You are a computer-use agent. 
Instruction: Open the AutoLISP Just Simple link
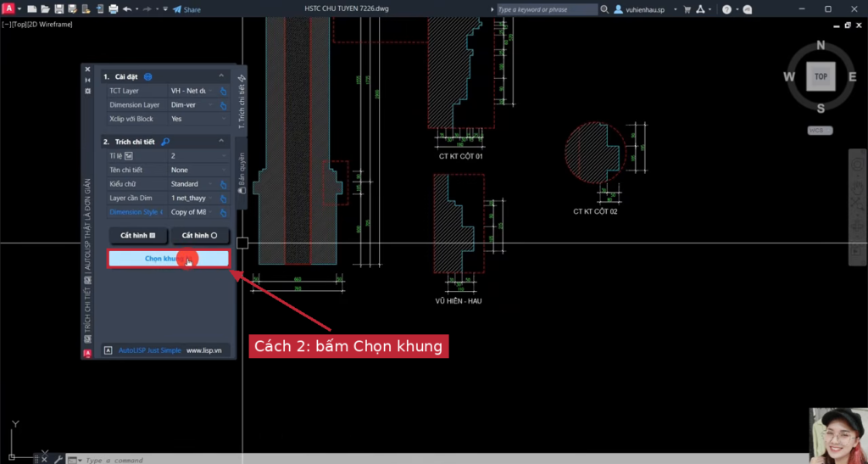coord(149,350)
